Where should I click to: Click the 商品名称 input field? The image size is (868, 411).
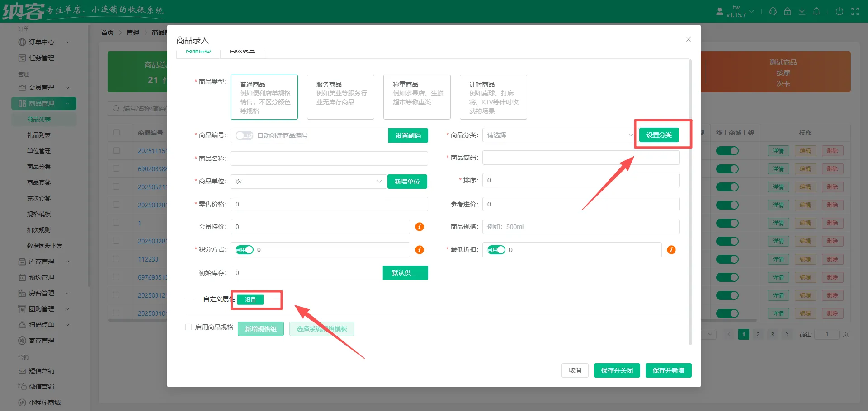(x=329, y=159)
